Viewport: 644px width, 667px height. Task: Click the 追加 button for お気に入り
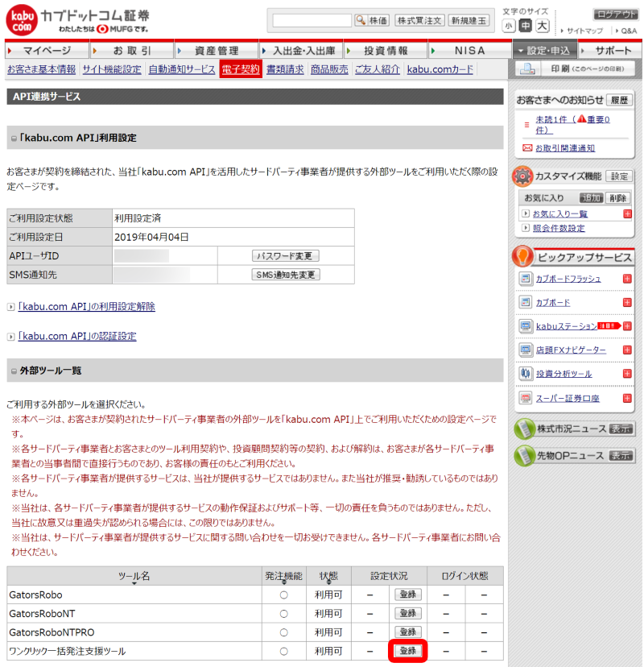pos(592,198)
